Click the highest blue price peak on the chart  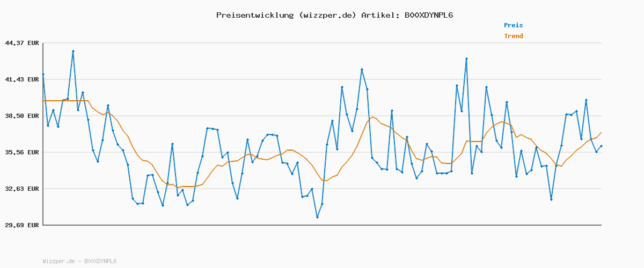[x=73, y=51]
